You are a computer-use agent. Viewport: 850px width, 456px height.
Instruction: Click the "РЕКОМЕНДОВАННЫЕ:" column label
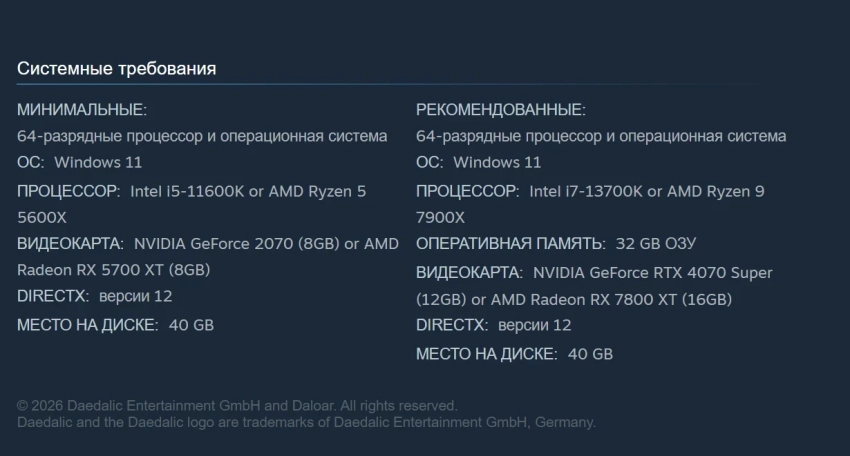click(501, 109)
